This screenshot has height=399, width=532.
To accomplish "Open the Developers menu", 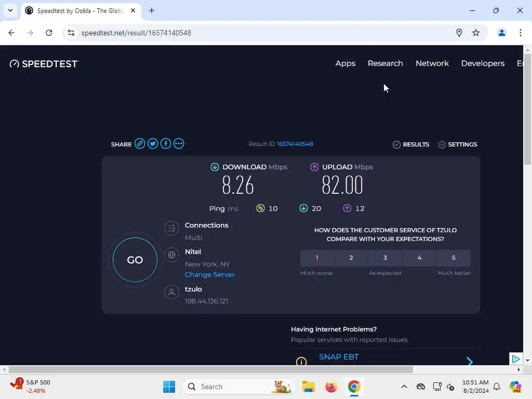I will click(483, 63).
